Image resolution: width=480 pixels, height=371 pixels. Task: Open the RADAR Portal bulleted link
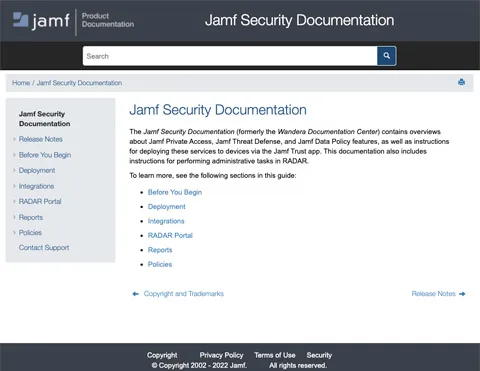tap(170, 235)
